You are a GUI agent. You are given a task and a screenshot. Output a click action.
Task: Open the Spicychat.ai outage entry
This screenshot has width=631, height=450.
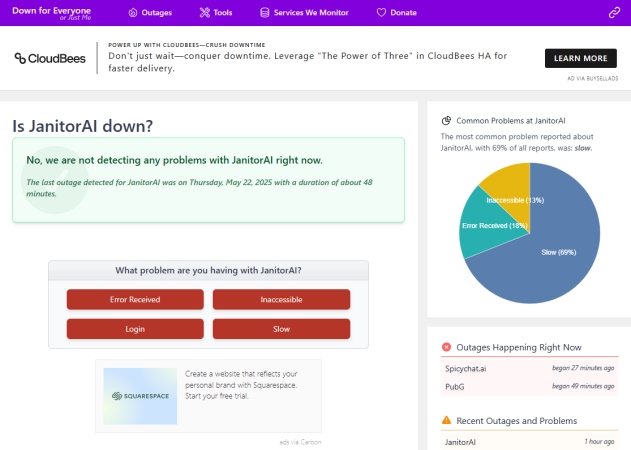click(466, 368)
